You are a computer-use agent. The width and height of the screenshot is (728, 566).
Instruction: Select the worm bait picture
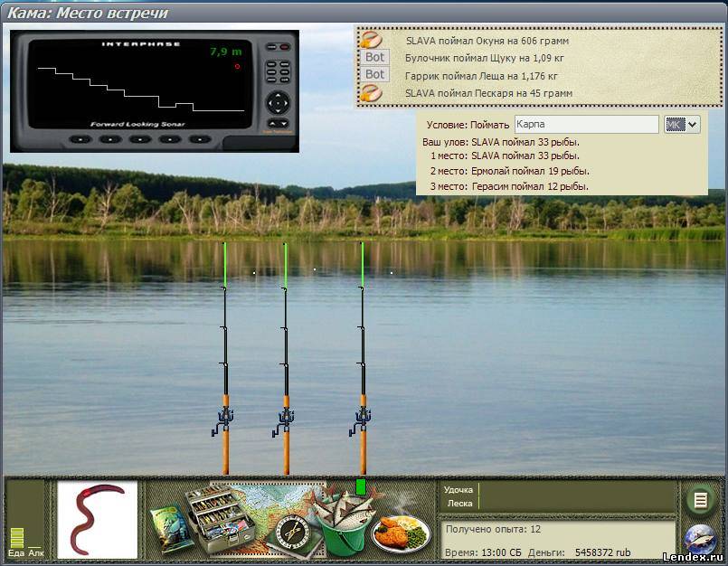pyautogui.click(x=98, y=520)
